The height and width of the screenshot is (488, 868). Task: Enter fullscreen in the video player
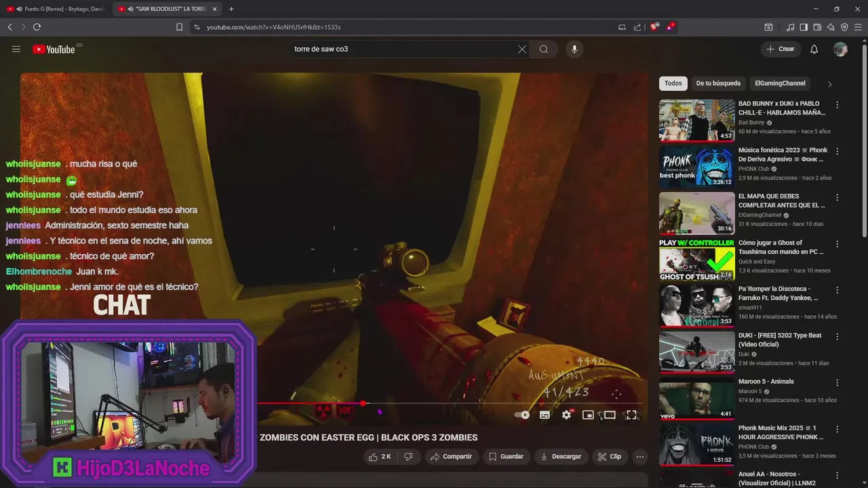(631, 415)
